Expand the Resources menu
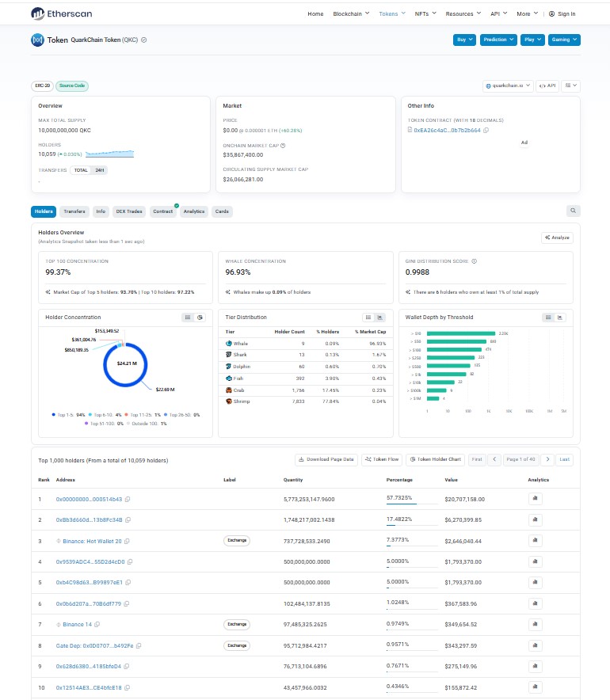 463,13
